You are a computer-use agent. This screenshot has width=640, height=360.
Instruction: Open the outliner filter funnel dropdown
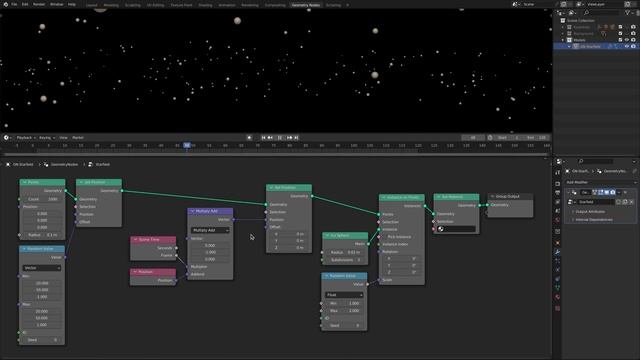[x=629, y=13]
